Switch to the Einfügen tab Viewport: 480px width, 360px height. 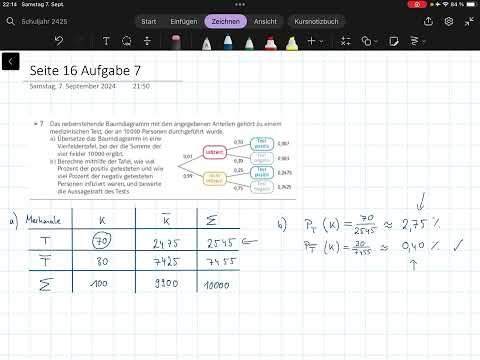tap(184, 21)
